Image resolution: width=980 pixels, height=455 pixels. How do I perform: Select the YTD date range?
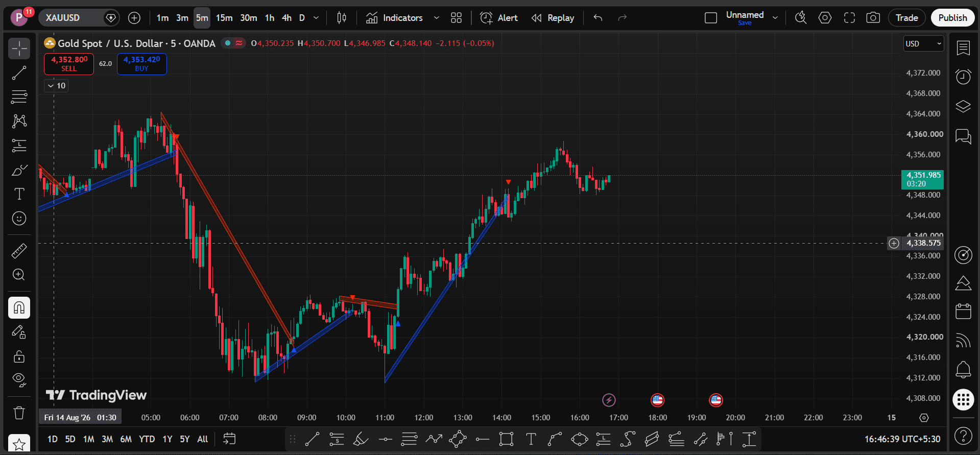[147, 439]
